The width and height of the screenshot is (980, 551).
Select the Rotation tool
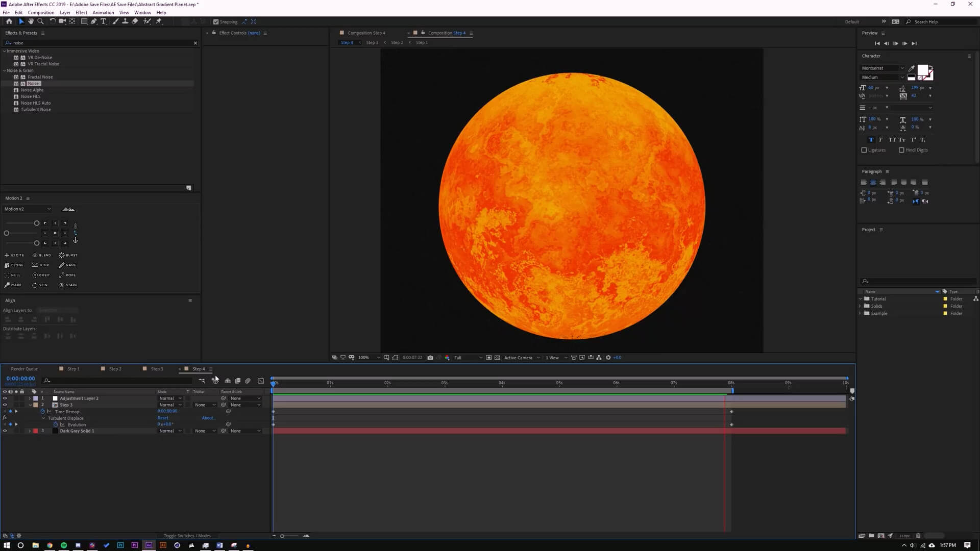[x=52, y=21]
